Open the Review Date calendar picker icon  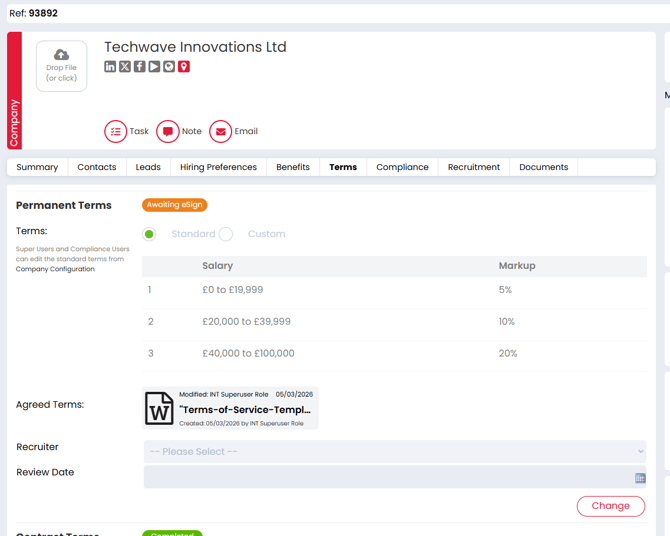tap(640, 478)
